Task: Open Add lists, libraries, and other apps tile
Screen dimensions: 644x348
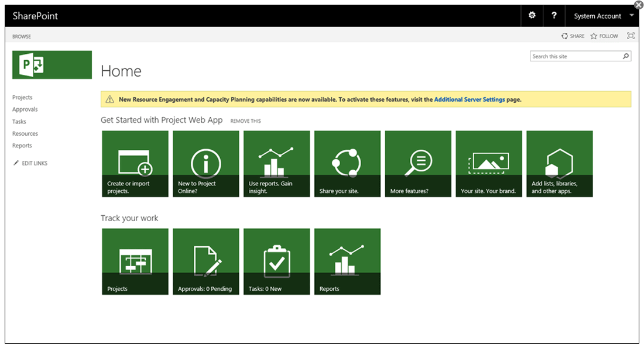Action: click(559, 164)
